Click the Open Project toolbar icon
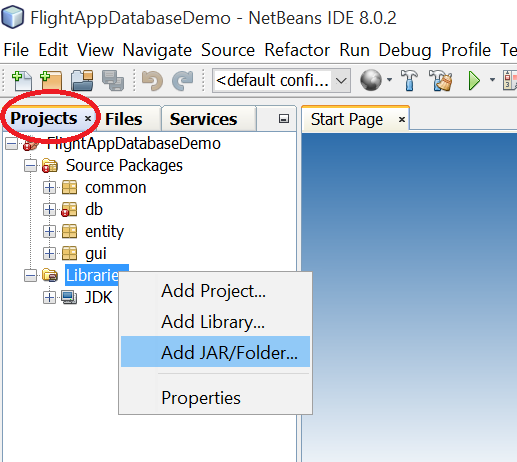 coord(82,80)
